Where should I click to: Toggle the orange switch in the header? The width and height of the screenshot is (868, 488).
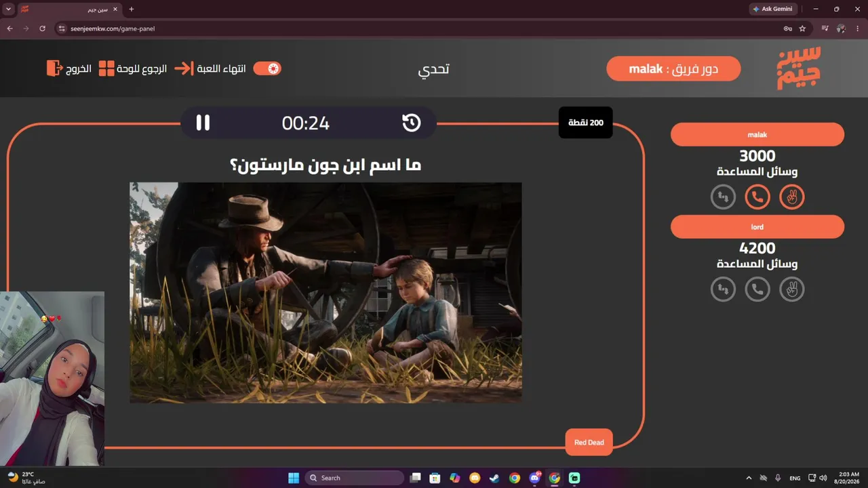point(267,68)
